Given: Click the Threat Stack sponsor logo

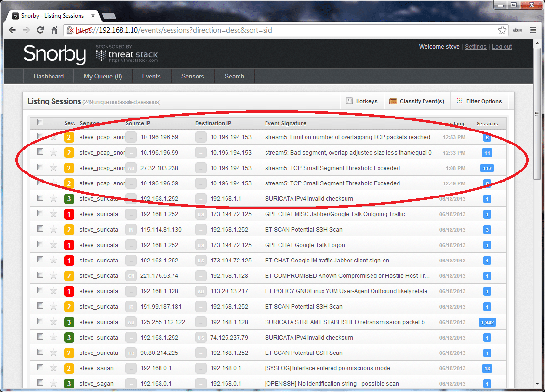Looking at the screenshot, I should pos(126,54).
